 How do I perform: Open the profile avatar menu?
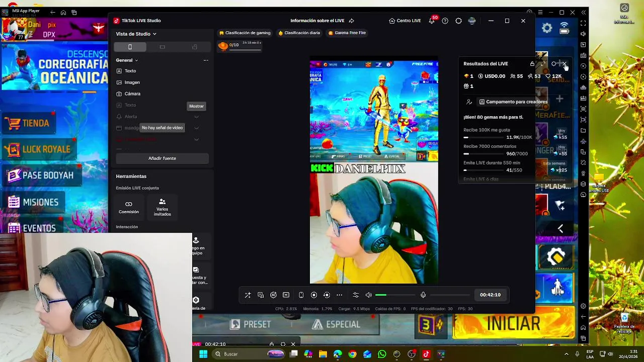tap(472, 21)
